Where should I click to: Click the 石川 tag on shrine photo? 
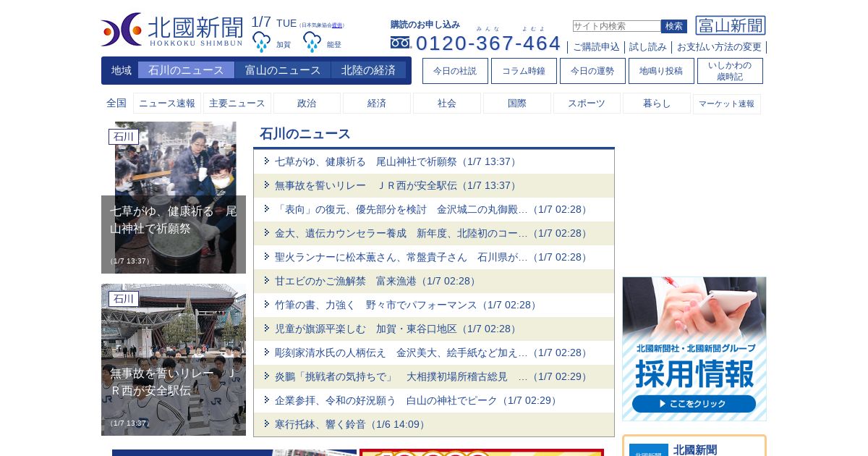[124, 137]
